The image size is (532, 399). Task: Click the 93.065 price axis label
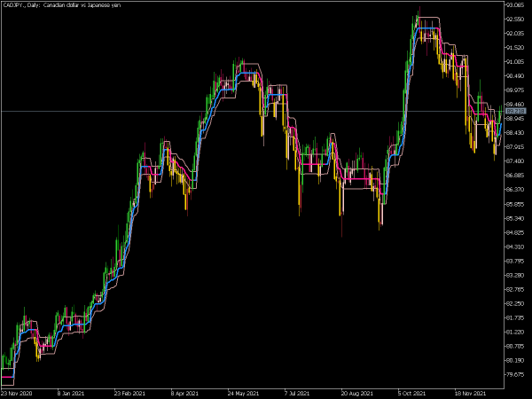click(x=514, y=5)
